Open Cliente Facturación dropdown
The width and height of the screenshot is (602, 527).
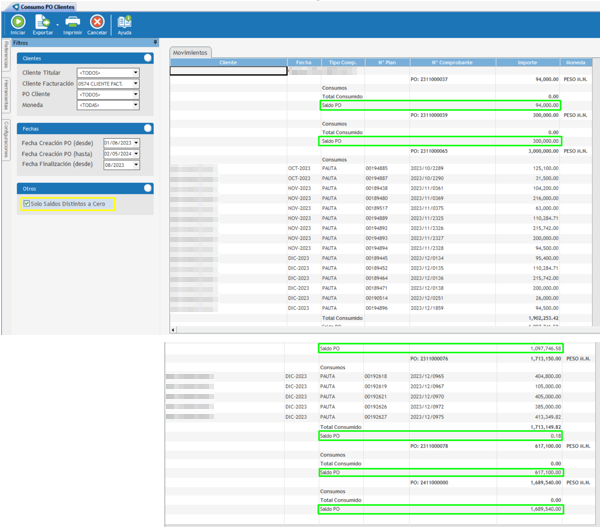click(x=136, y=83)
